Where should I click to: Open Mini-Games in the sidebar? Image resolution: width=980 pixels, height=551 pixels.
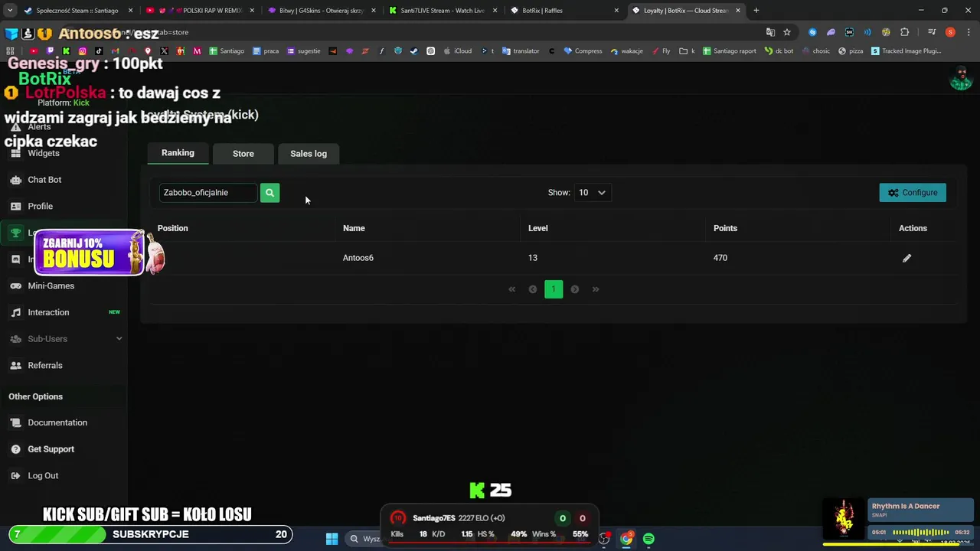51,285
